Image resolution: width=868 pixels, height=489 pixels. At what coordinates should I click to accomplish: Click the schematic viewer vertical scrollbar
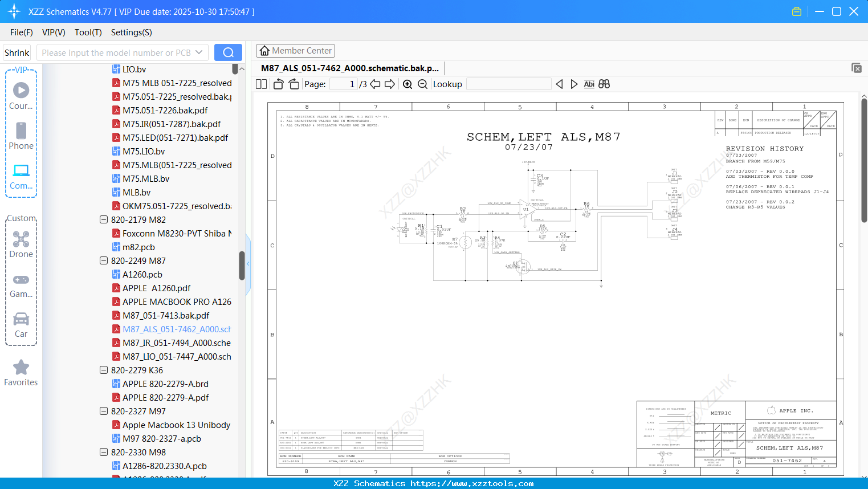click(x=864, y=161)
